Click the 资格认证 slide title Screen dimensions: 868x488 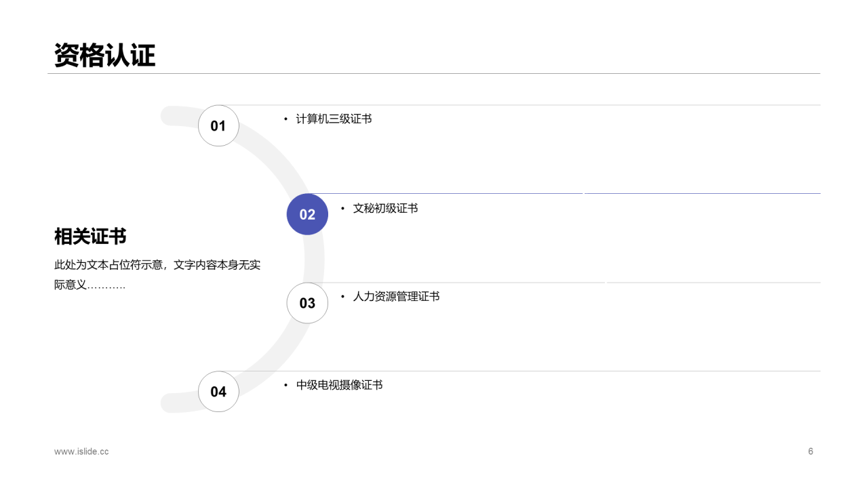point(105,55)
